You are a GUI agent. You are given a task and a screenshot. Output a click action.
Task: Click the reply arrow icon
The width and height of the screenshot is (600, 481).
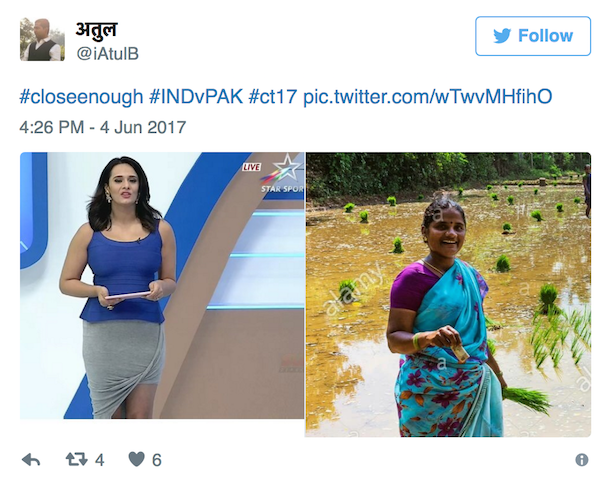pos(31,460)
